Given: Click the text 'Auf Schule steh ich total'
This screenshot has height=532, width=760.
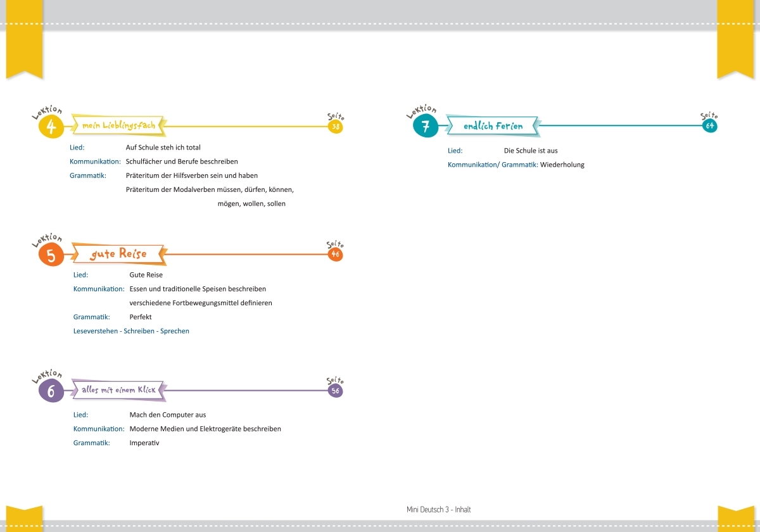Looking at the screenshot, I should tap(163, 148).
